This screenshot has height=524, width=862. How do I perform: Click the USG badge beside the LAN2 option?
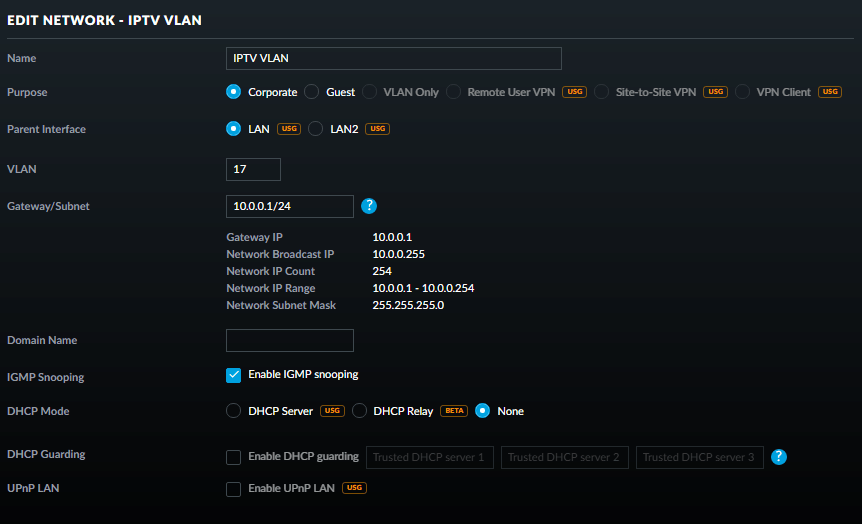377,129
